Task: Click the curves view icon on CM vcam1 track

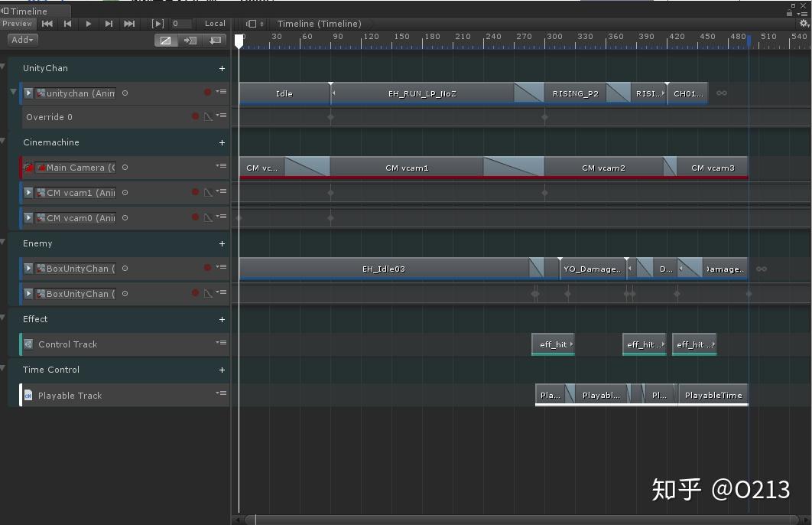Action: [x=208, y=192]
